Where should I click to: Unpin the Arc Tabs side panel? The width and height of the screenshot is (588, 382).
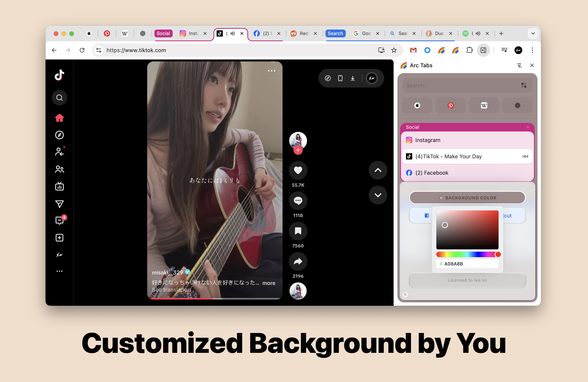[x=519, y=66]
